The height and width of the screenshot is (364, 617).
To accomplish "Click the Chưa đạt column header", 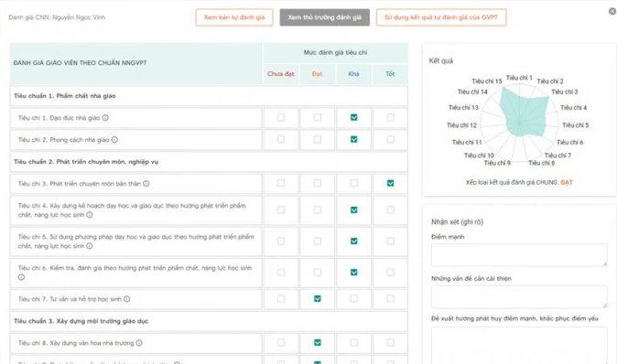I will tap(281, 74).
